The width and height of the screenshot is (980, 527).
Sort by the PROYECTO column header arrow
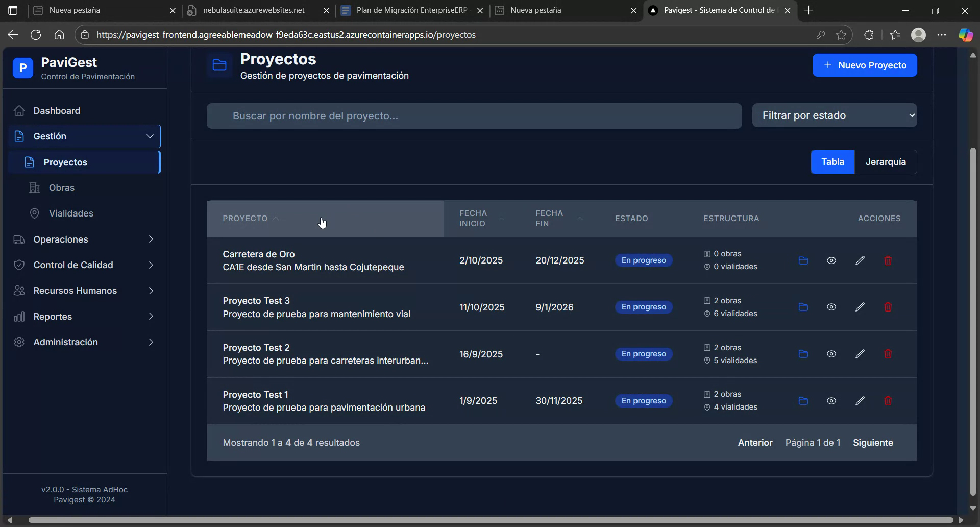276,218
